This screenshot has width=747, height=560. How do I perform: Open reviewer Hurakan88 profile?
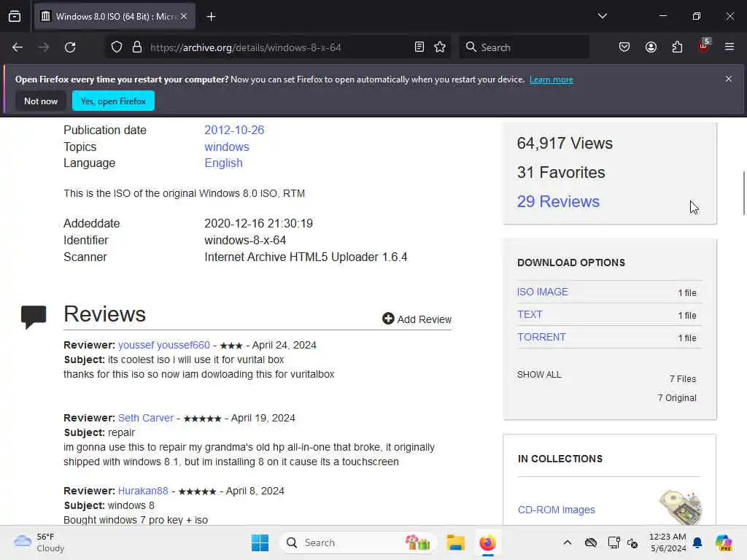click(143, 491)
